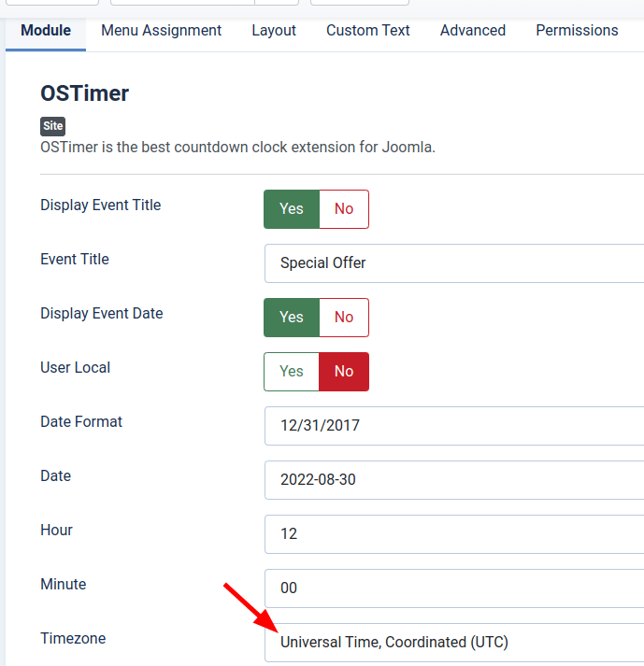Click the User Local label
The width and height of the screenshot is (644, 666).
tap(75, 368)
